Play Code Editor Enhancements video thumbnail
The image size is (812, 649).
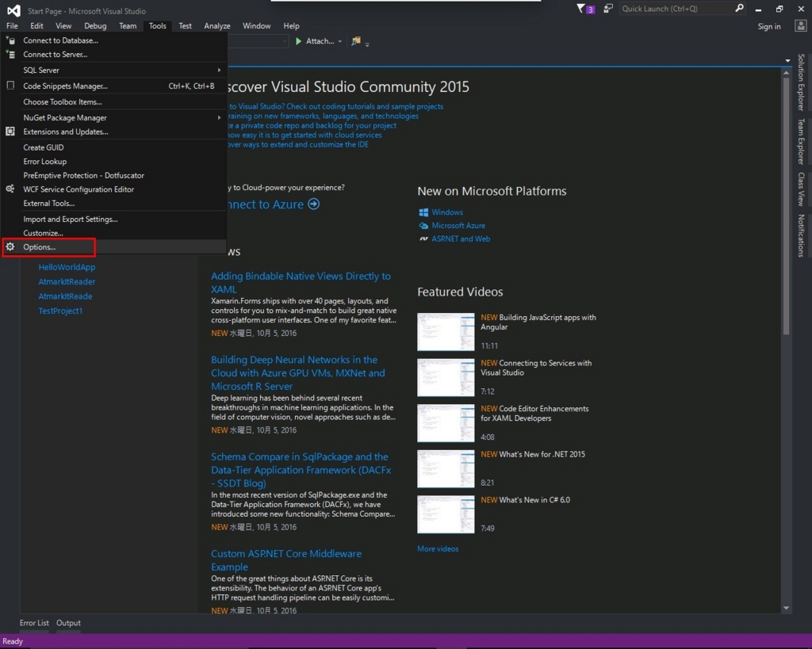click(446, 423)
